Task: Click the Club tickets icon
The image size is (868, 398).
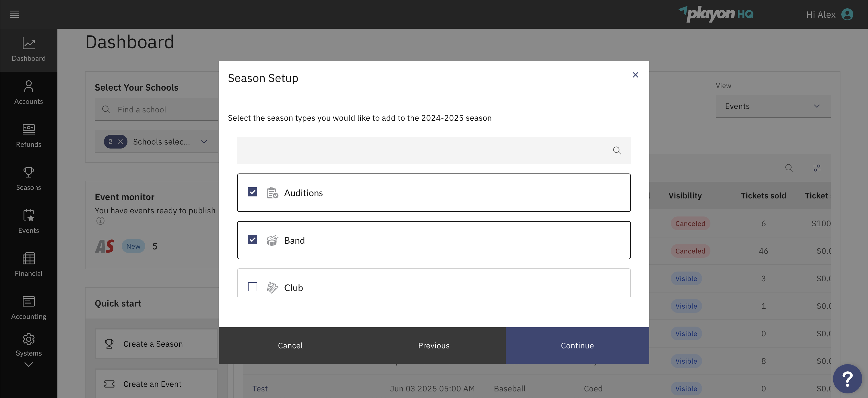Action: [272, 288]
